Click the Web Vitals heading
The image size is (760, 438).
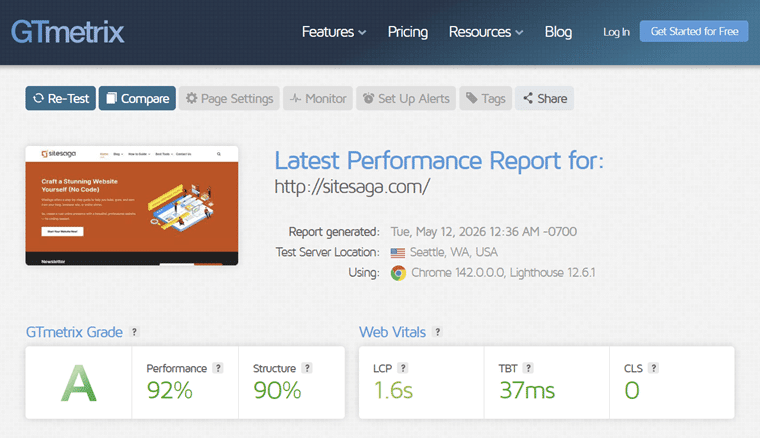click(392, 332)
